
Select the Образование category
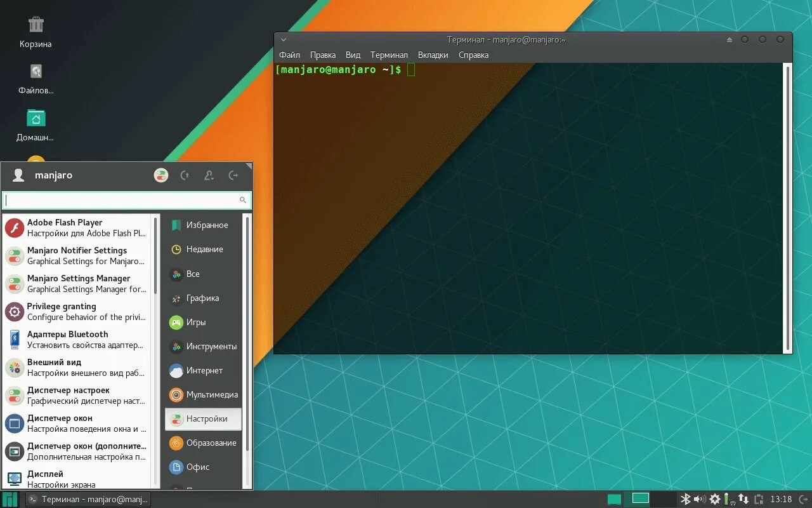[x=203, y=443]
